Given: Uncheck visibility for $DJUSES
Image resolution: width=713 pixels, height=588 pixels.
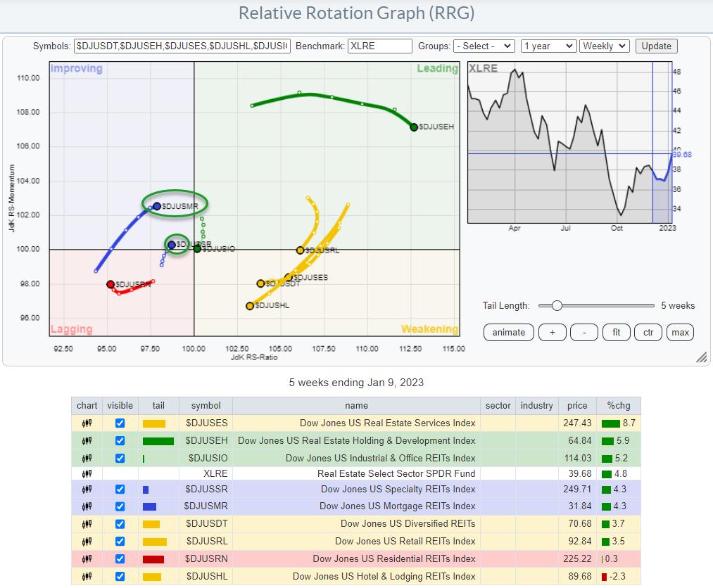Looking at the screenshot, I should coord(120,423).
